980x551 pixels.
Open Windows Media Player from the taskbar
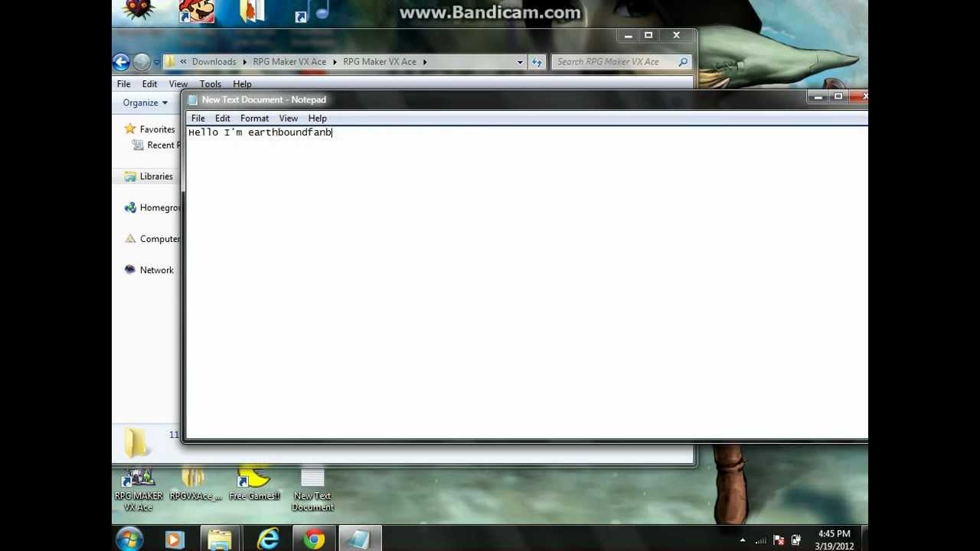[x=174, y=540]
